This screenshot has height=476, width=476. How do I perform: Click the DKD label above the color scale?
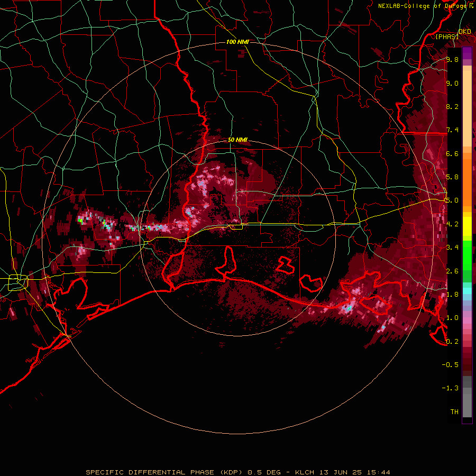click(x=465, y=32)
